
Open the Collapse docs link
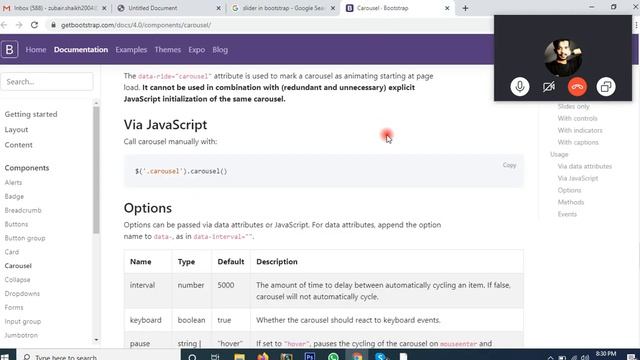point(18,280)
